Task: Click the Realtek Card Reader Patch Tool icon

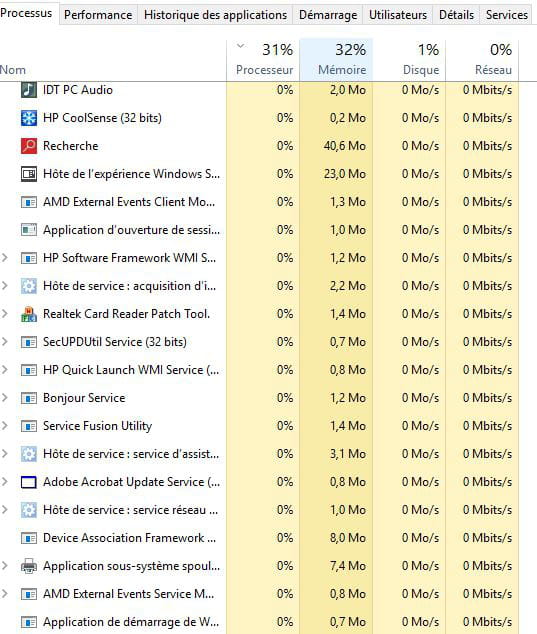Action: (x=29, y=314)
